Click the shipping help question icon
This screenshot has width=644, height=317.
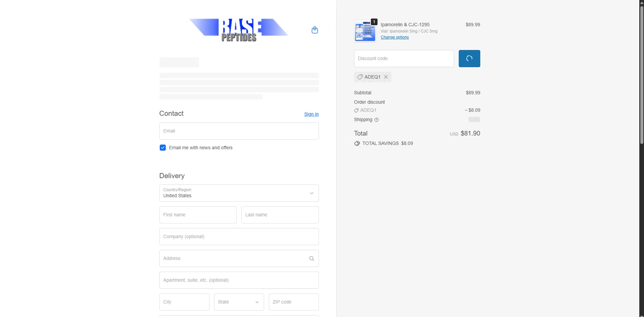[377, 120]
